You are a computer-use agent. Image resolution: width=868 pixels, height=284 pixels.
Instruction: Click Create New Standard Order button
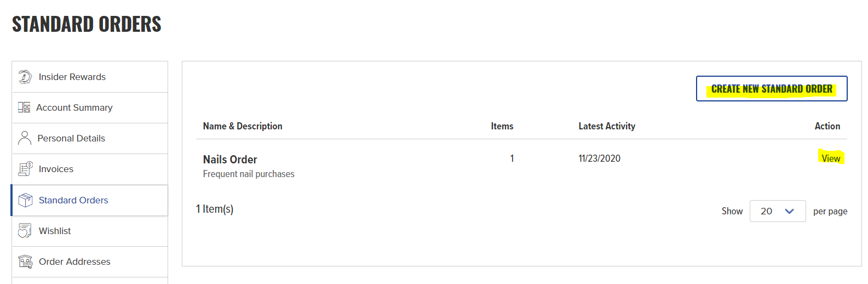click(x=772, y=89)
